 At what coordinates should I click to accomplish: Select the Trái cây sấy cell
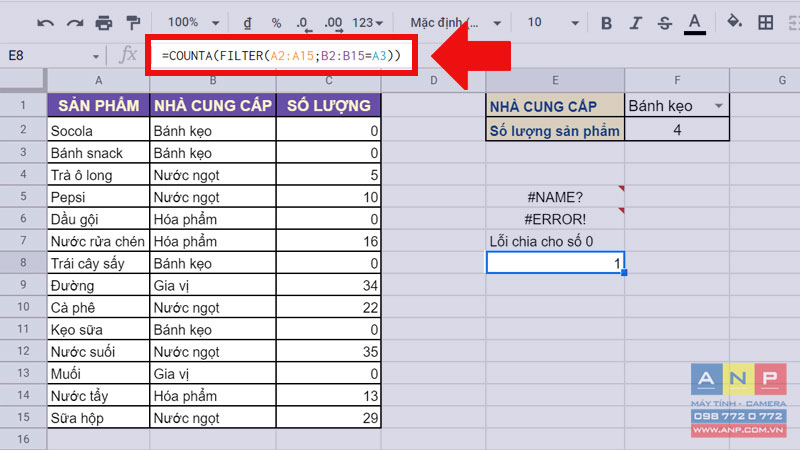coord(98,263)
